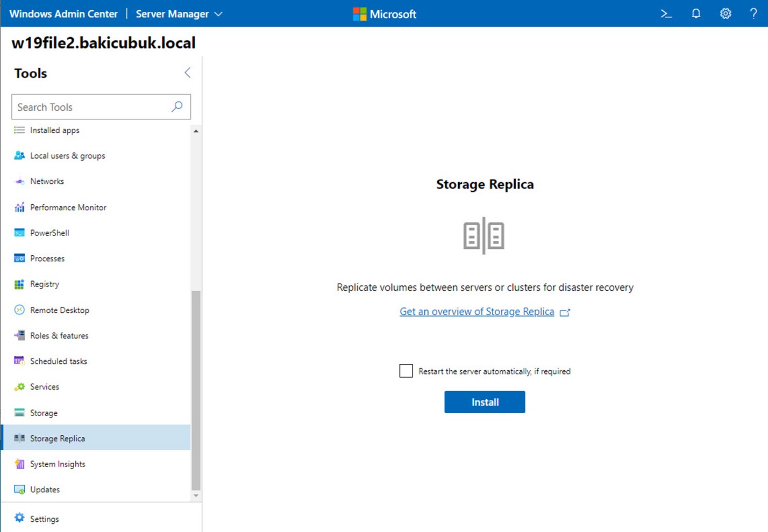Select Installed apps in Tools list
Screen dimensions: 768x532
coord(55,130)
